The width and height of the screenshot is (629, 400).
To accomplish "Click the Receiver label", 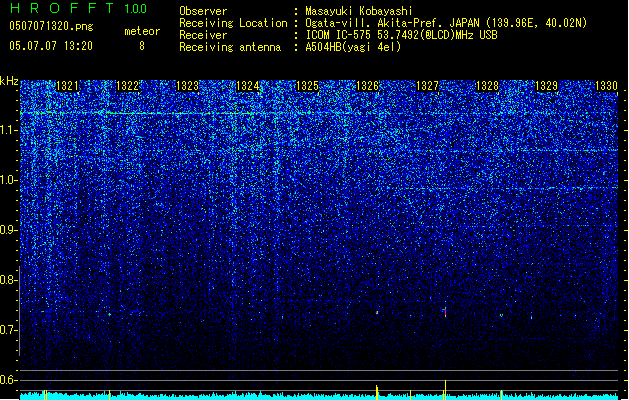I will (x=203, y=35).
